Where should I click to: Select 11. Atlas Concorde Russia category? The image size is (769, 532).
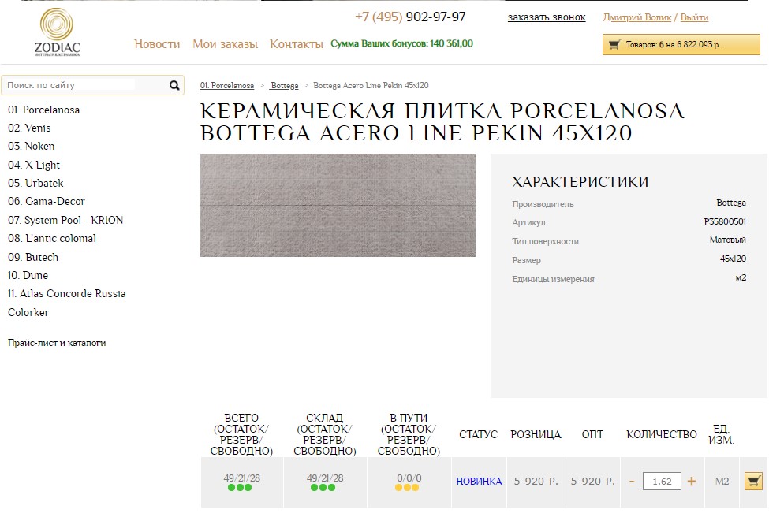tap(67, 293)
